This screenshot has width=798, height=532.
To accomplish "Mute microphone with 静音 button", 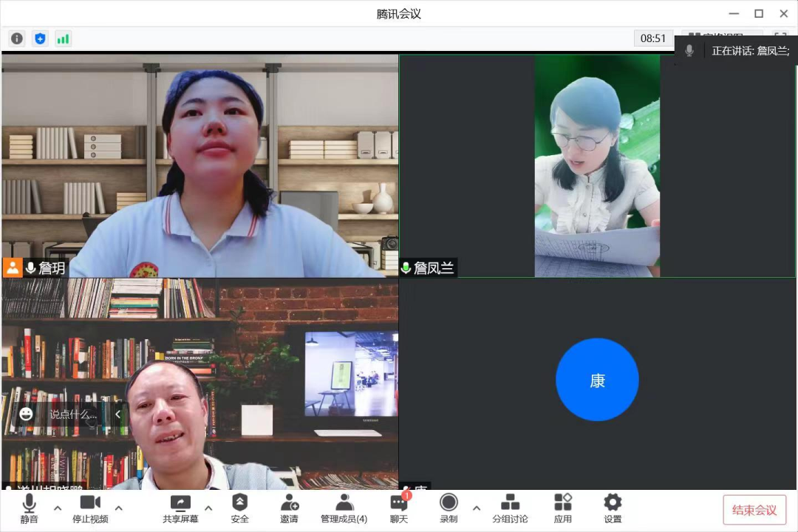I will 29,508.
